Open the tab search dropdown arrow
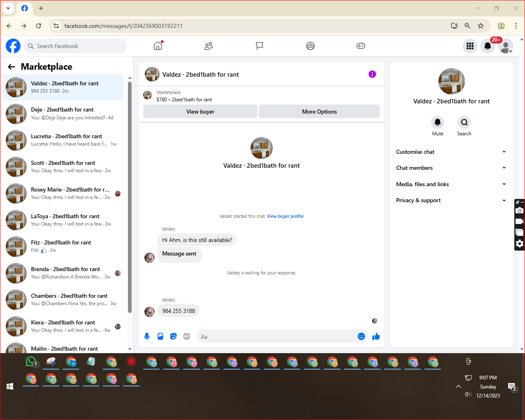Screen dimensions: 525x420 point(8,8)
